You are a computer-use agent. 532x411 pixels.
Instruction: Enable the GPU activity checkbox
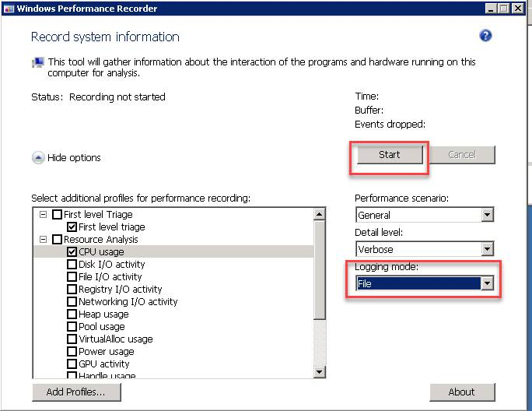72,364
